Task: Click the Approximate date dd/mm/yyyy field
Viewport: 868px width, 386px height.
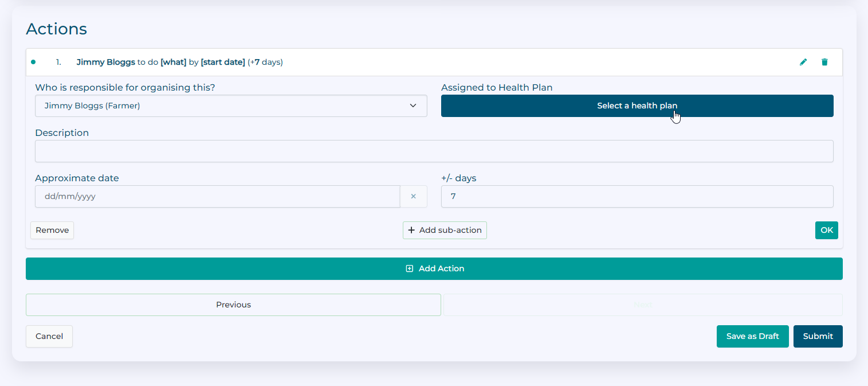Action: point(217,196)
